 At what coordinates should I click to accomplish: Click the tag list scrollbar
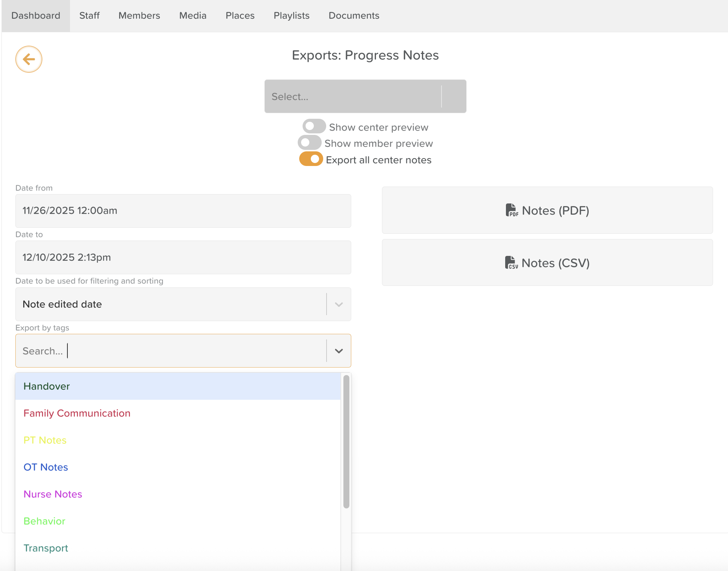346,442
